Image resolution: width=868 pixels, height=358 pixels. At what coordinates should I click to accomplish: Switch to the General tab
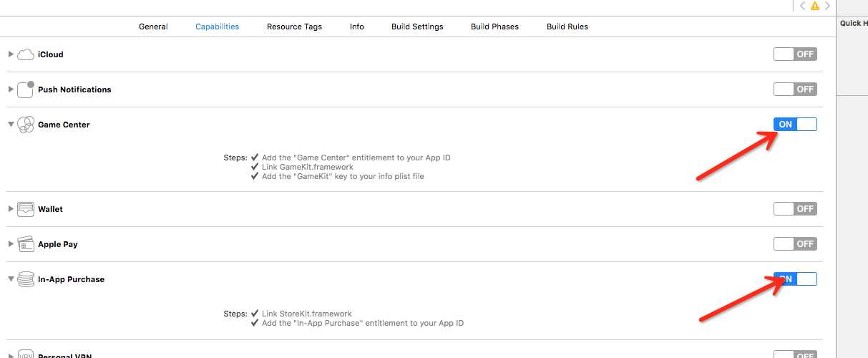tap(153, 26)
